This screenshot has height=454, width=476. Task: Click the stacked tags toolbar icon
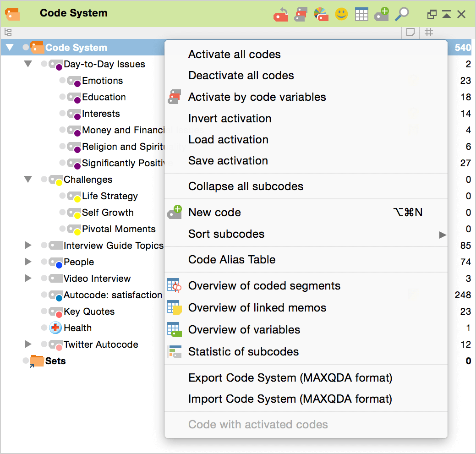point(301,15)
